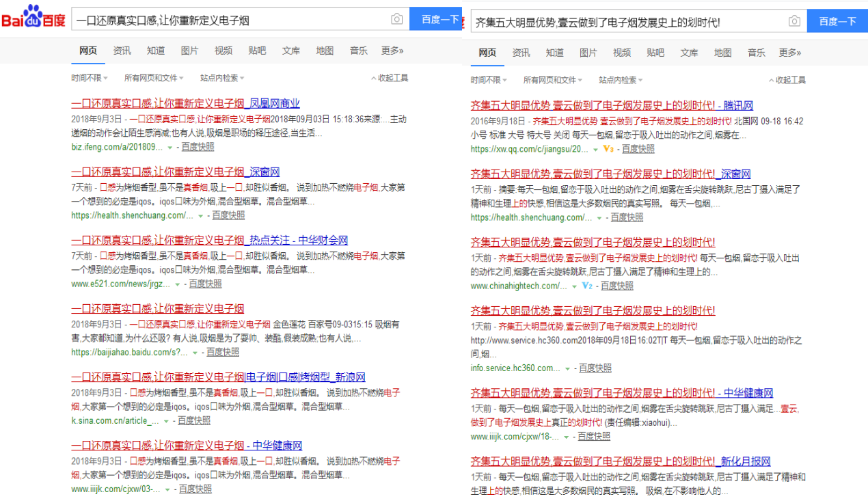This screenshot has height=501, width=868.
Task: Click 百度一下 button for 齐集五大明显优势 search
Action: 837,21
